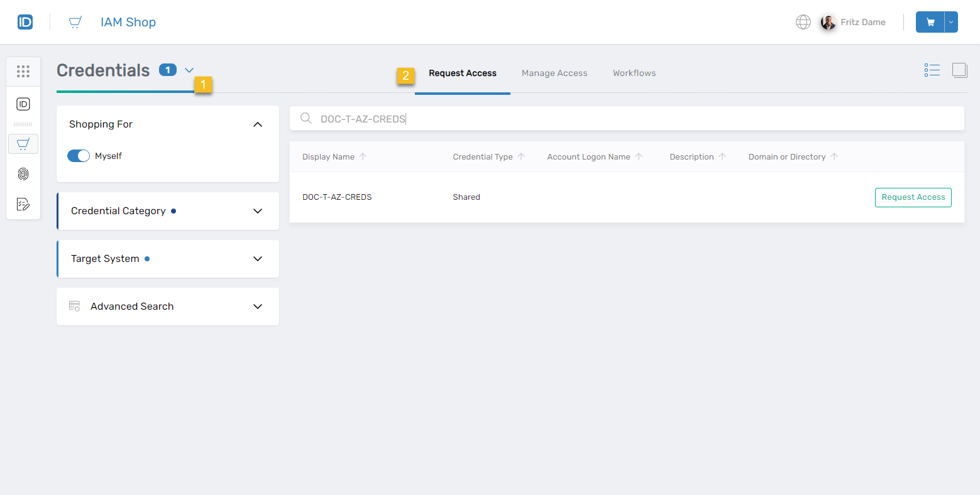Expand the Advanced Search panel
Image resolution: width=980 pixels, height=495 pixels.
click(x=257, y=307)
